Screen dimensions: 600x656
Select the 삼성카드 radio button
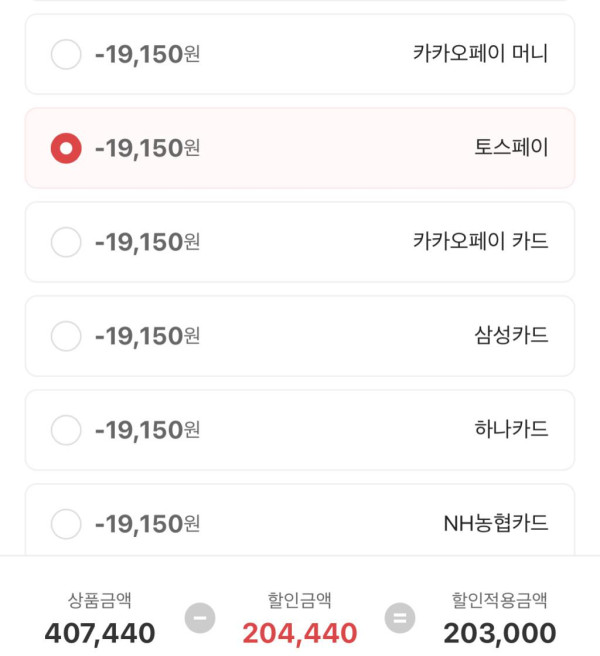pos(66,336)
